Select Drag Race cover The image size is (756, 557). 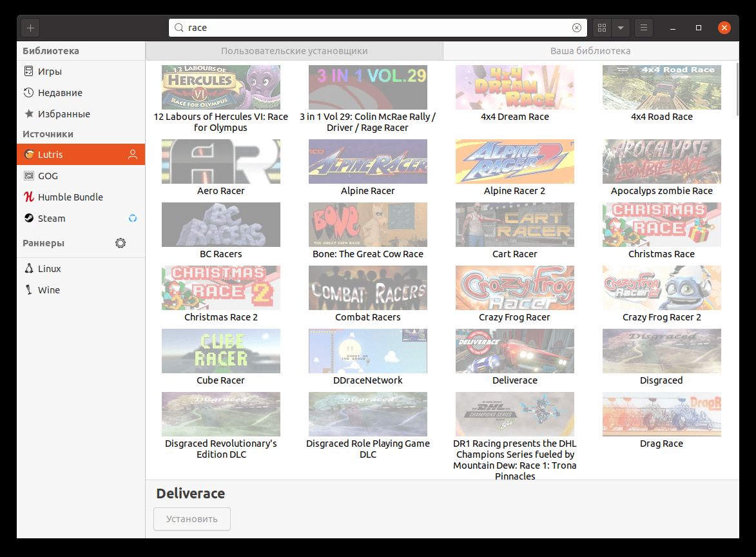661,415
